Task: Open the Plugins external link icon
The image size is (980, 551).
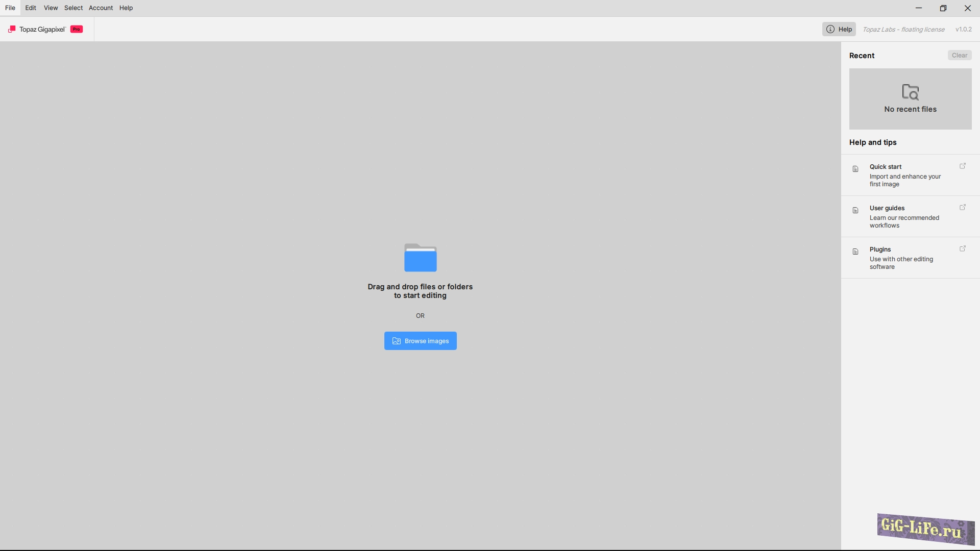Action: click(963, 249)
